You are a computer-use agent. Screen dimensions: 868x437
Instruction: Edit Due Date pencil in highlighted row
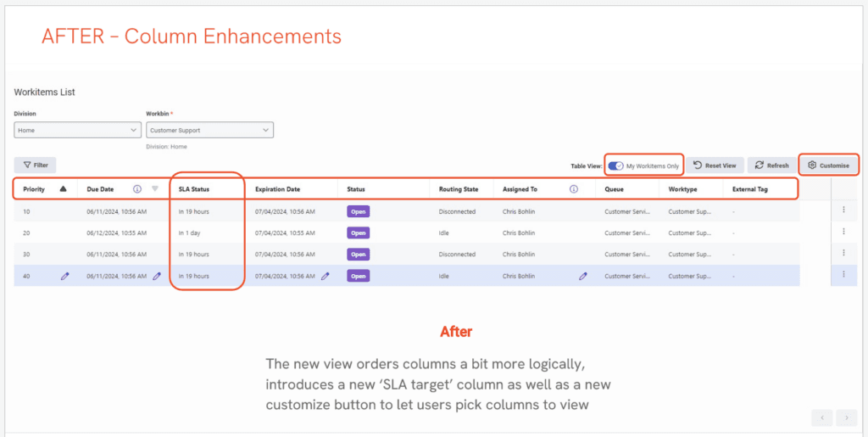tap(157, 276)
